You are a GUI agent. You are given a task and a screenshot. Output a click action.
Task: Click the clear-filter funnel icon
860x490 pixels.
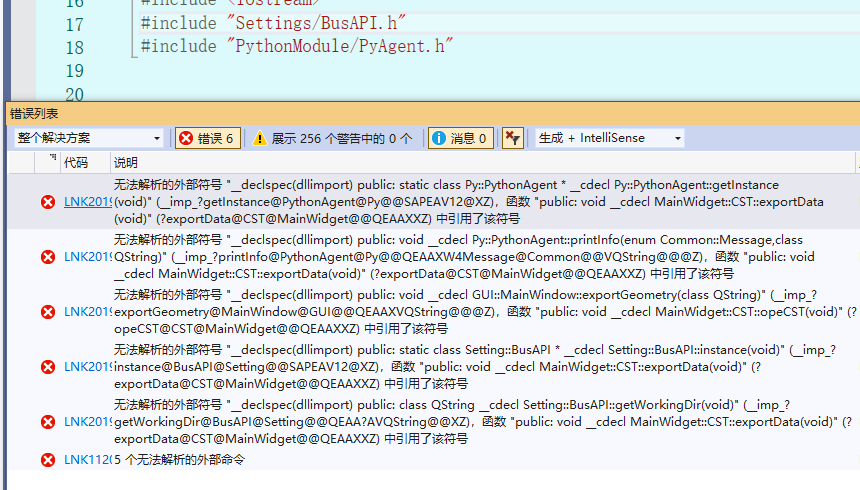(x=513, y=138)
